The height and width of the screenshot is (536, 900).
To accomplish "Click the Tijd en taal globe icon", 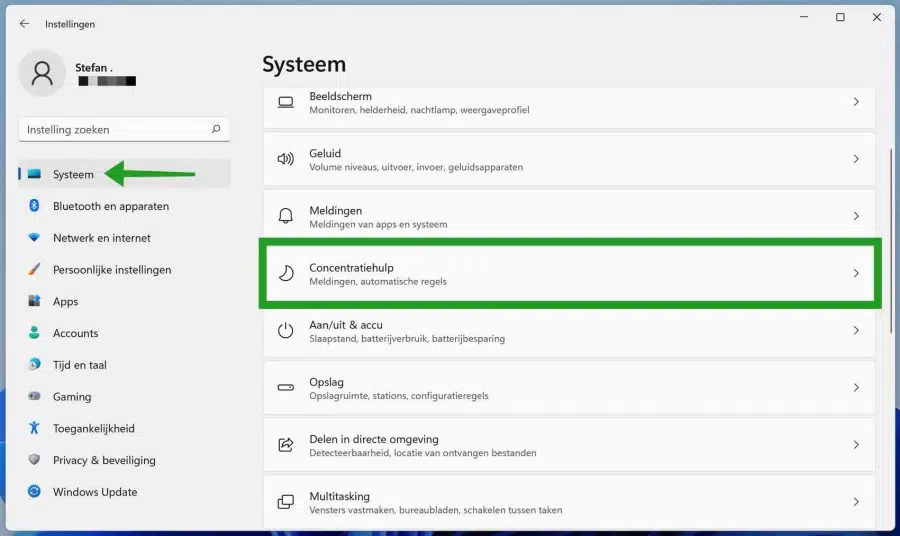I will pos(34,364).
